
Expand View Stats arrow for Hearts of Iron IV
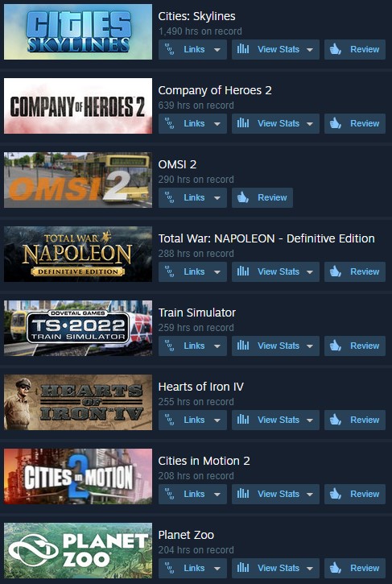pyautogui.click(x=310, y=420)
